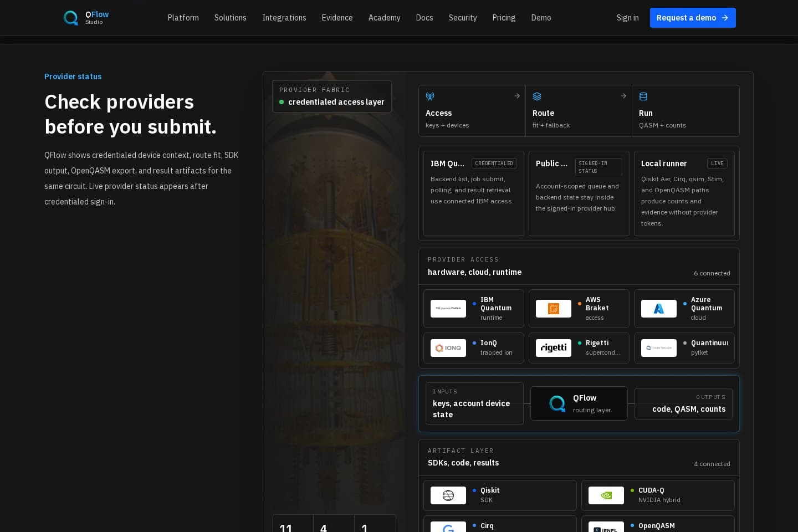Click the Sign in link
Viewport: 798px width, 532px height.
(628, 18)
